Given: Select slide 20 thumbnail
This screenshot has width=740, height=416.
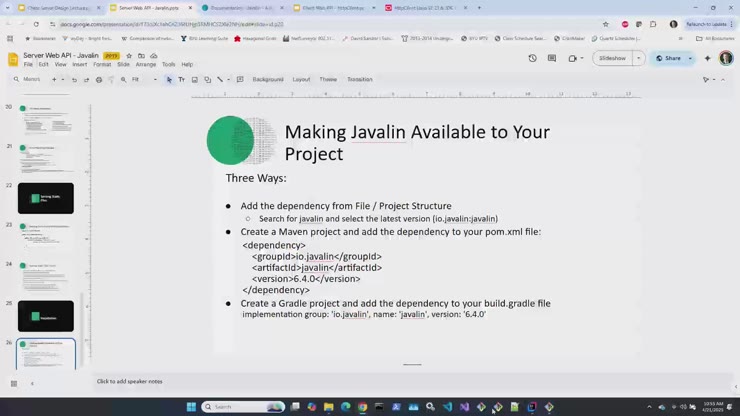Looking at the screenshot, I should 46,120.
